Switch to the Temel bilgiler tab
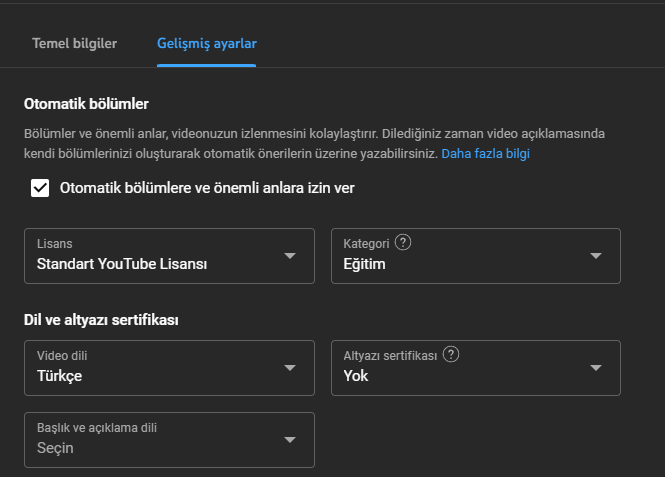Viewport: 665px width, 477px height. [x=75, y=43]
